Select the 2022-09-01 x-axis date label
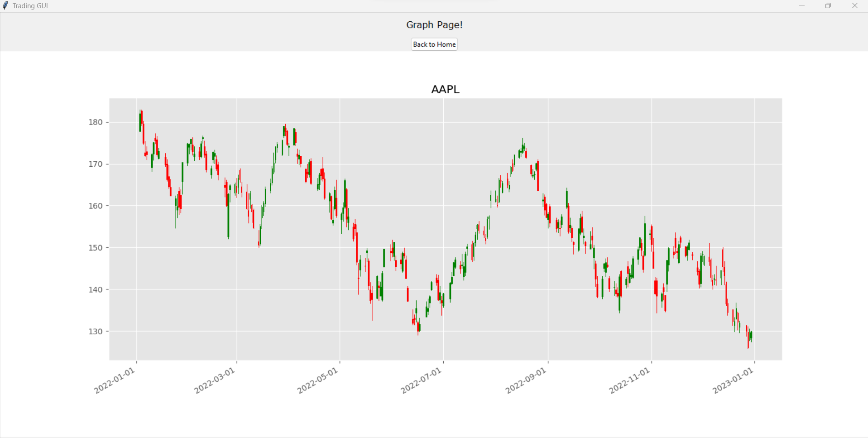 coord(526,380)
